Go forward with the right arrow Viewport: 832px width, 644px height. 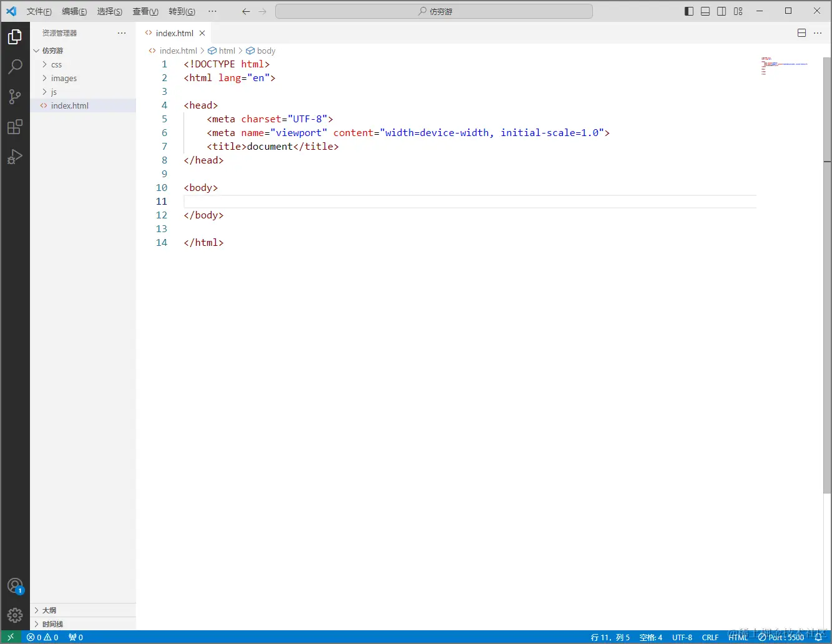pos(262,11)
